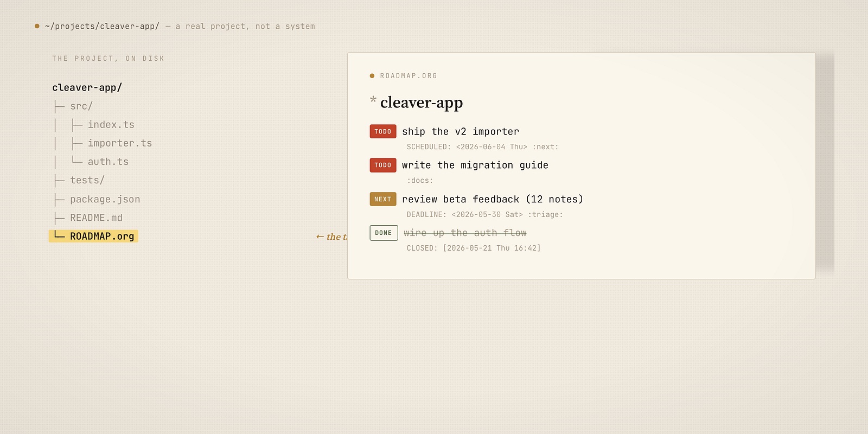Select the highlighted ROADMAP.org file
This screenshot has width=868, height=434.
click(x=93, y=236)
